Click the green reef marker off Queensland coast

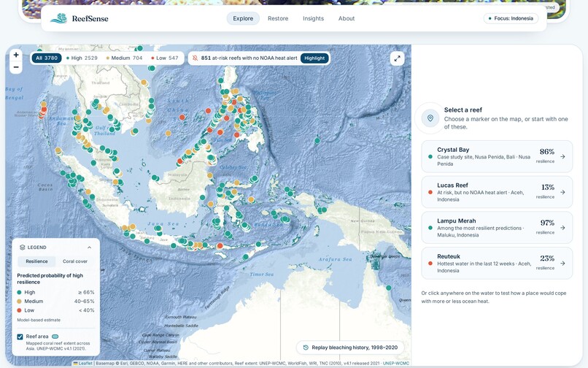pyautogui.click(x=389, y=288)
